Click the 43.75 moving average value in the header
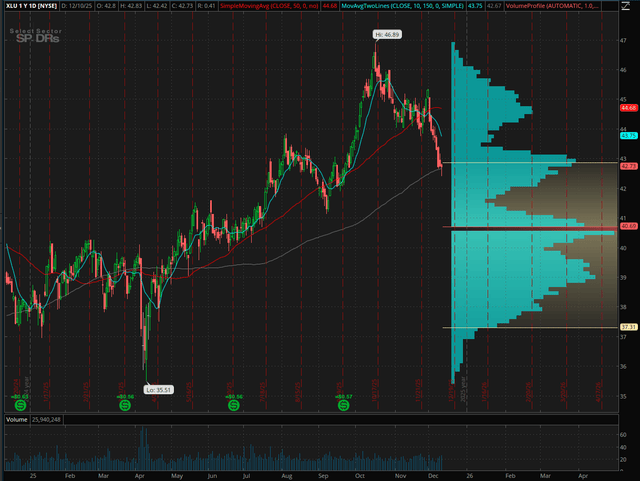The image size is (640, 481). coord(475,6)
